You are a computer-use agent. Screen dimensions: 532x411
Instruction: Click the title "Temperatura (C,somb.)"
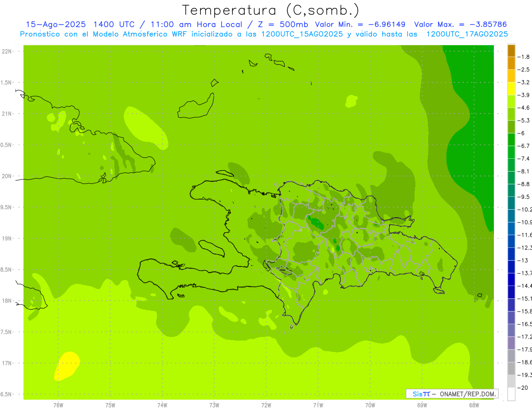tap(271, 10)
